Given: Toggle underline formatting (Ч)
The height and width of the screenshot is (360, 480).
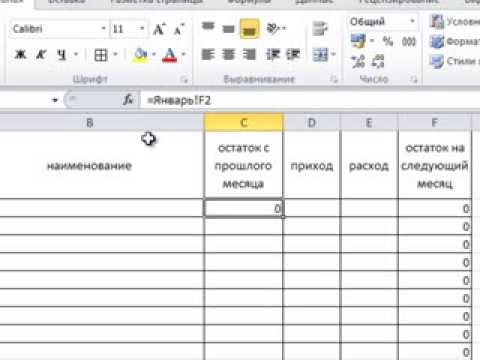Looking at the screenshot, I should click(x=61, y=54).
